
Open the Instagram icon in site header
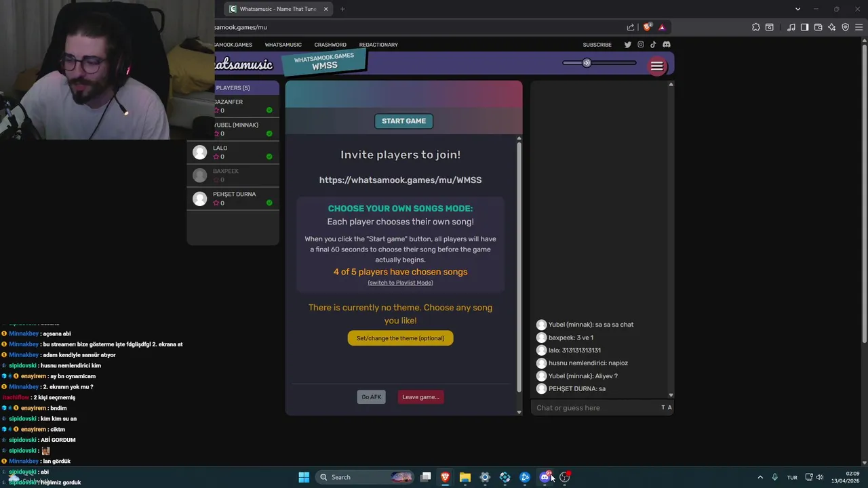[641, 45]
